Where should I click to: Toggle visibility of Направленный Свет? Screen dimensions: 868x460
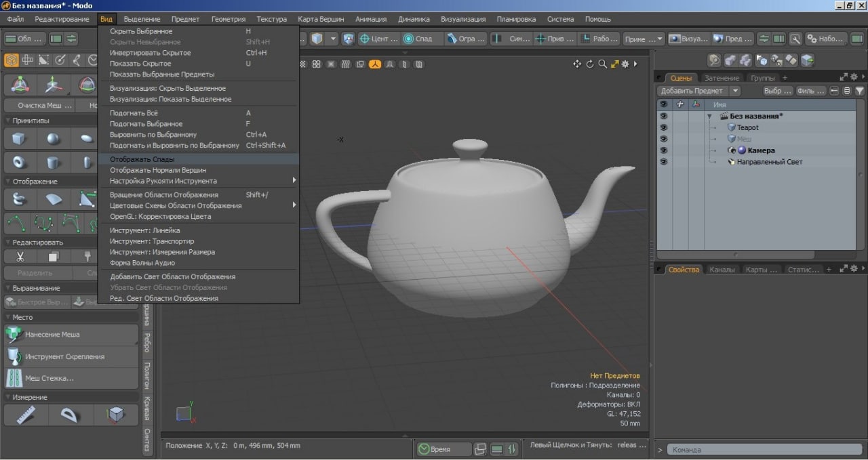[664, 162]
